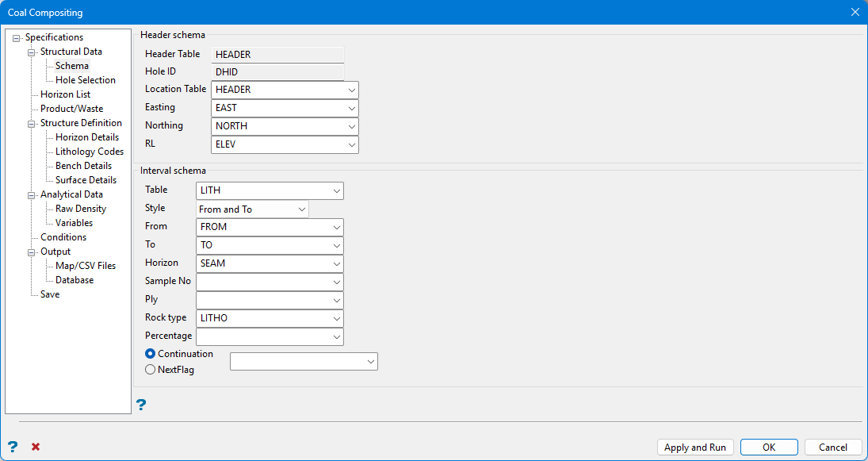
Task: Click the red X icon at bottom left
Action: pos(36,447)
